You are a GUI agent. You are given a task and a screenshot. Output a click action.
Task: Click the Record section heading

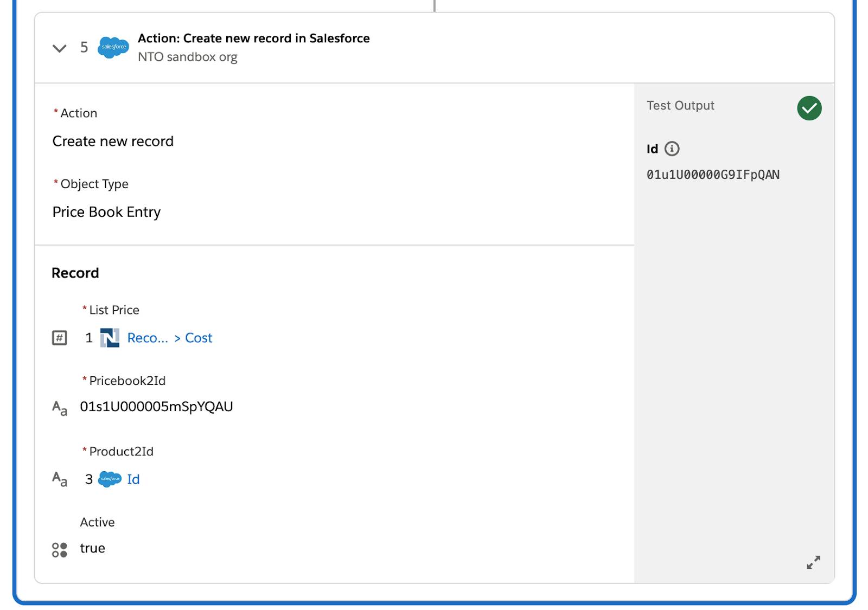pyautogui.click(x=75, y=273)
